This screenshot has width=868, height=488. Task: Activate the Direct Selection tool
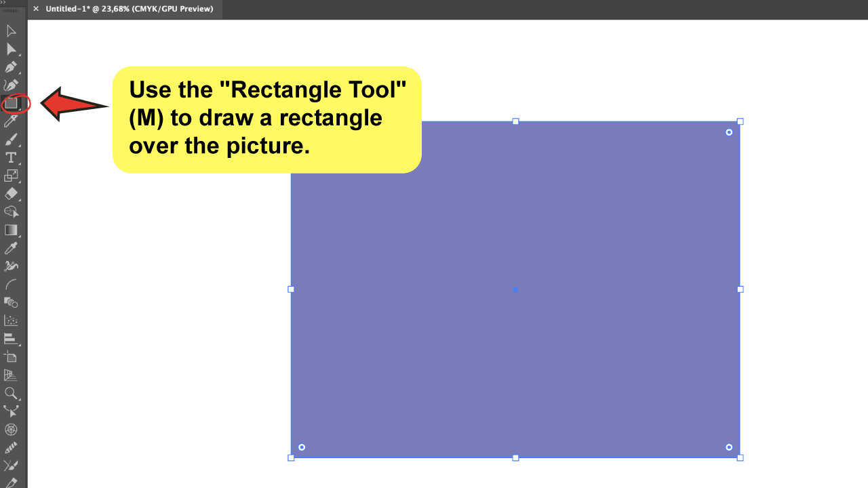click(x=11, y=49)
